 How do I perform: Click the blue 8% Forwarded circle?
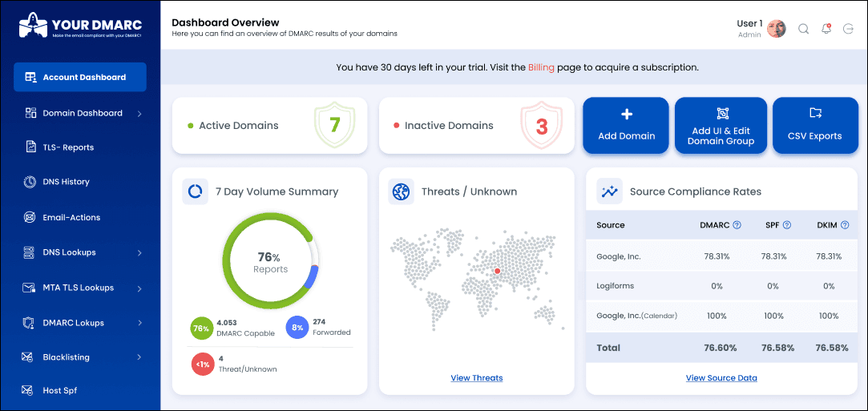(x=297, y=328)
